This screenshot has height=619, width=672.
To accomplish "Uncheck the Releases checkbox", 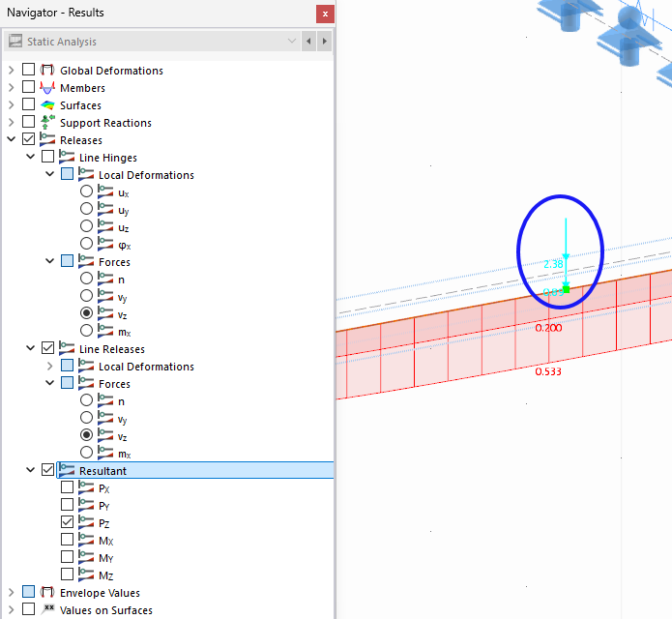I will tap(29, 139).
